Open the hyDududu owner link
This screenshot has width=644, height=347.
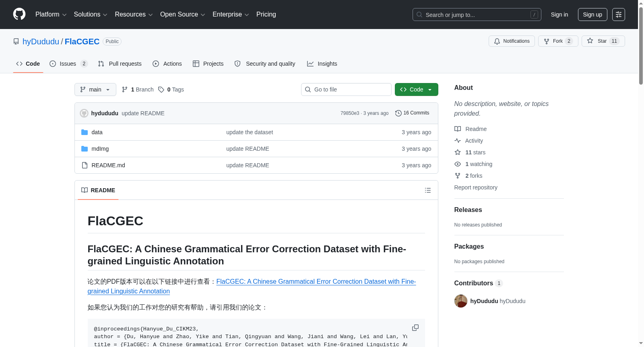point(41,42)
